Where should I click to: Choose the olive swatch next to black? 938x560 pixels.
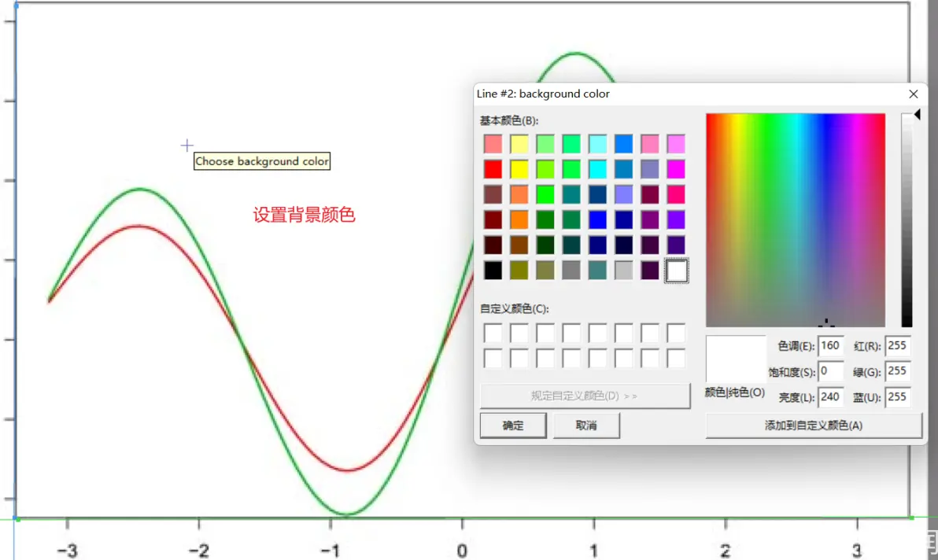click(519, 270)
